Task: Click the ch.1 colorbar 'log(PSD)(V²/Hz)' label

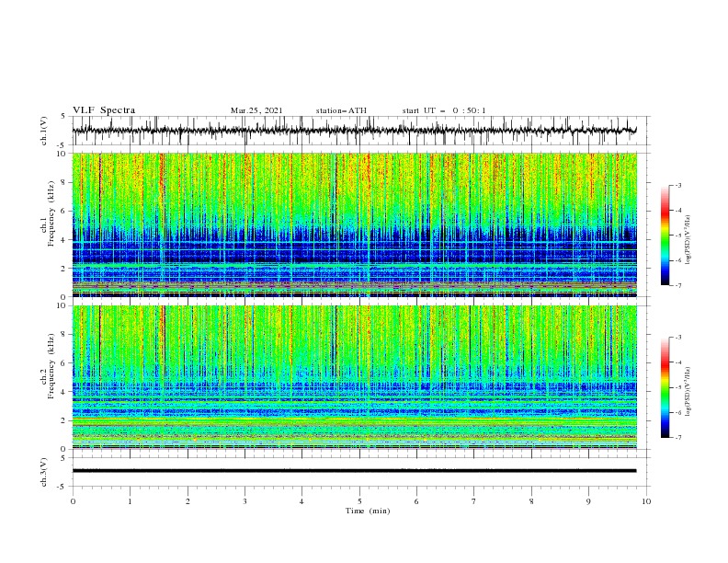Action: click(x=688, y=240)
